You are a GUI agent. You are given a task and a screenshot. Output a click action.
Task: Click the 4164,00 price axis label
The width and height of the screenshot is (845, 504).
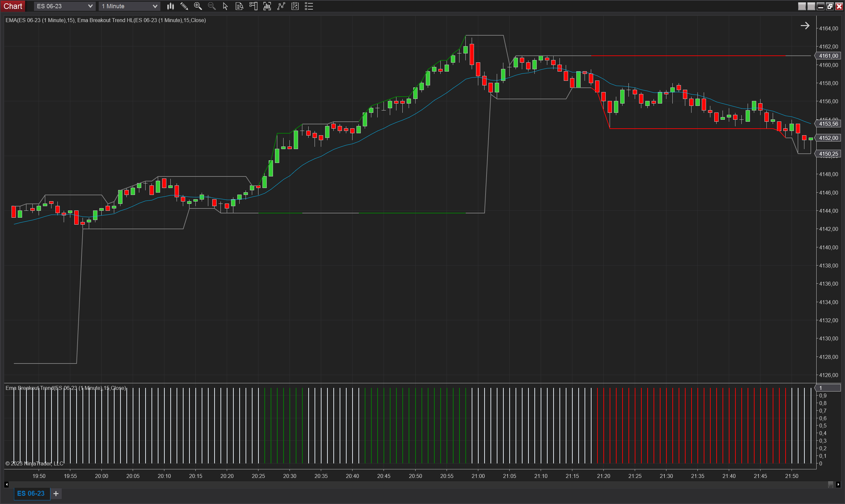(x=829, y=28)
